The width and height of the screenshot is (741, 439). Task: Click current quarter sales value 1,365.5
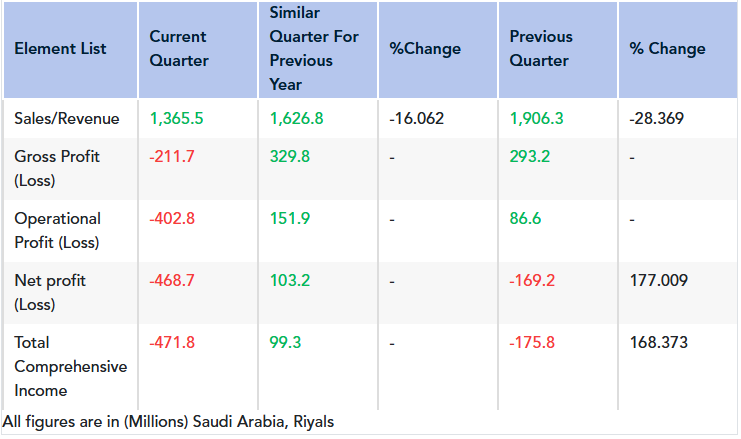(x=176, y=119)
